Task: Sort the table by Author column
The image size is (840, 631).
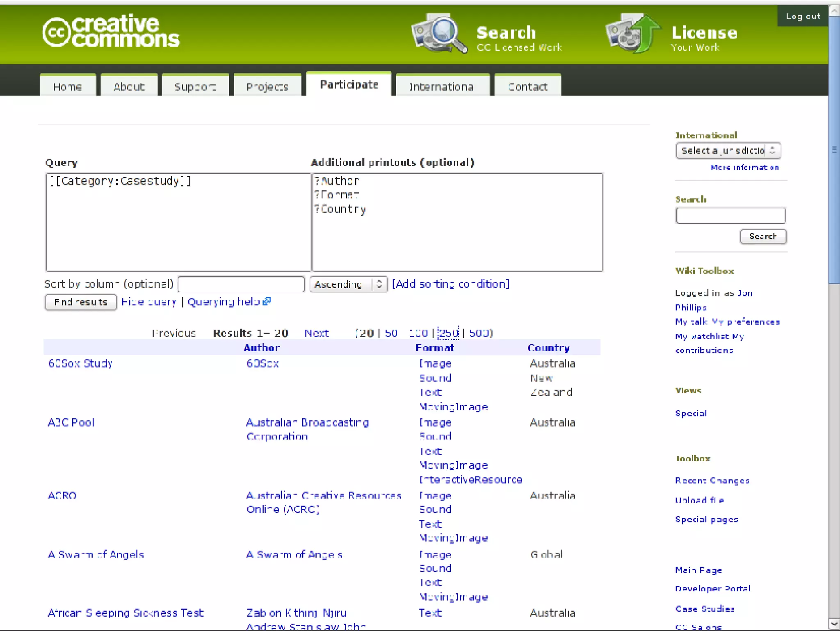Action: click(262, 348)
